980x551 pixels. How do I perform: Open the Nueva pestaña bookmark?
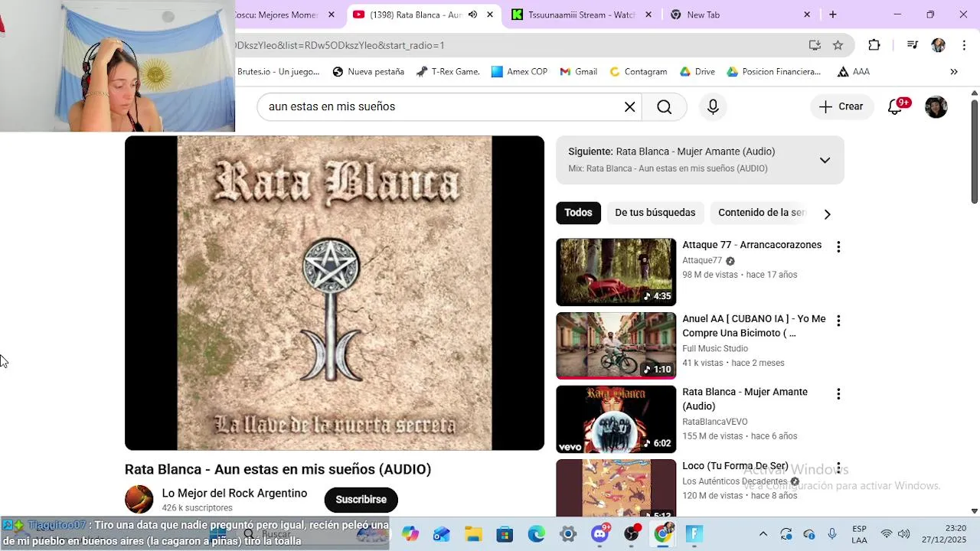(x=368, y=72)
